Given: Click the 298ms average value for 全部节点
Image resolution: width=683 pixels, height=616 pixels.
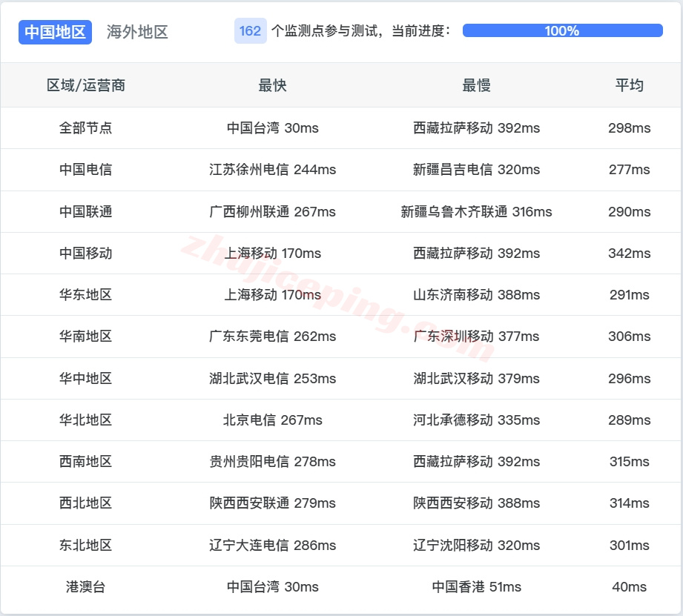Looking at the screenshot, I should 628,127.
